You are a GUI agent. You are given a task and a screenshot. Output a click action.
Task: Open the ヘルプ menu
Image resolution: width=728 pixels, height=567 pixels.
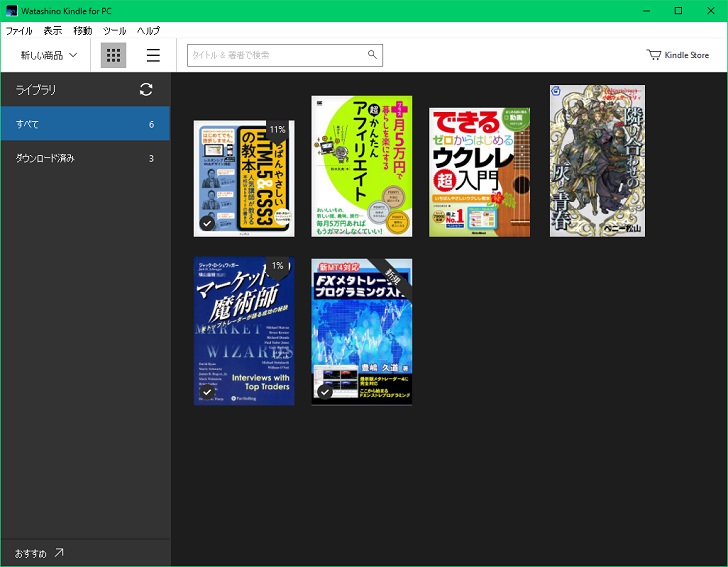tap(149, 31)
